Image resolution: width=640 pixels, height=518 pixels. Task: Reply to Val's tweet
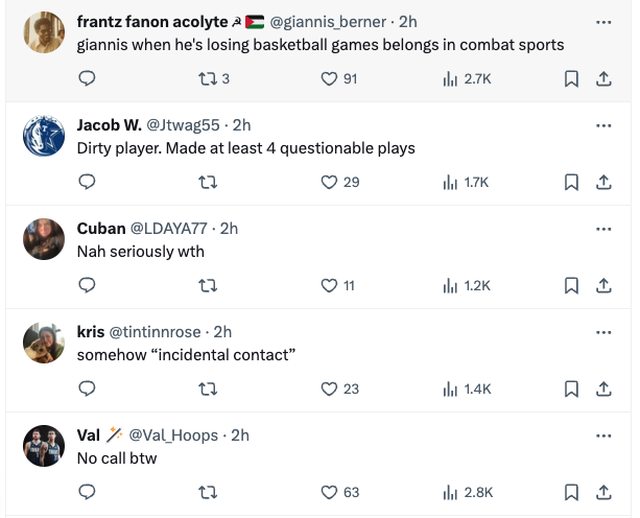87,492
